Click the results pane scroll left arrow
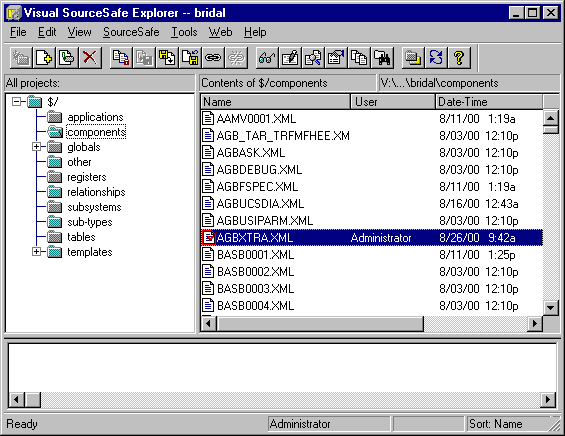 [x=16, y=399]
